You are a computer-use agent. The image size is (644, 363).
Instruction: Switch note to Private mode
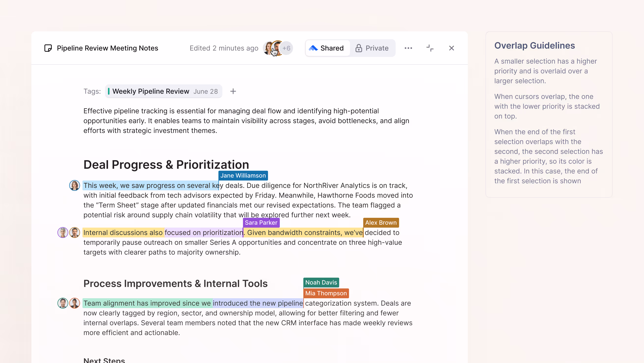click(372, 48)
